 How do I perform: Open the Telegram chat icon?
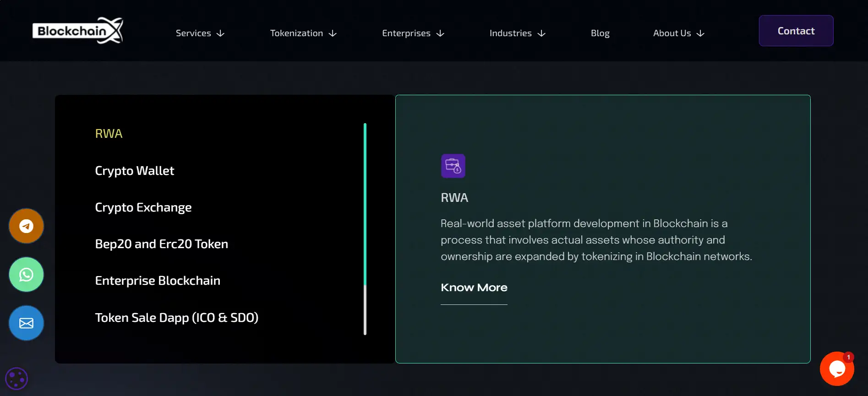tap(27, 226)
